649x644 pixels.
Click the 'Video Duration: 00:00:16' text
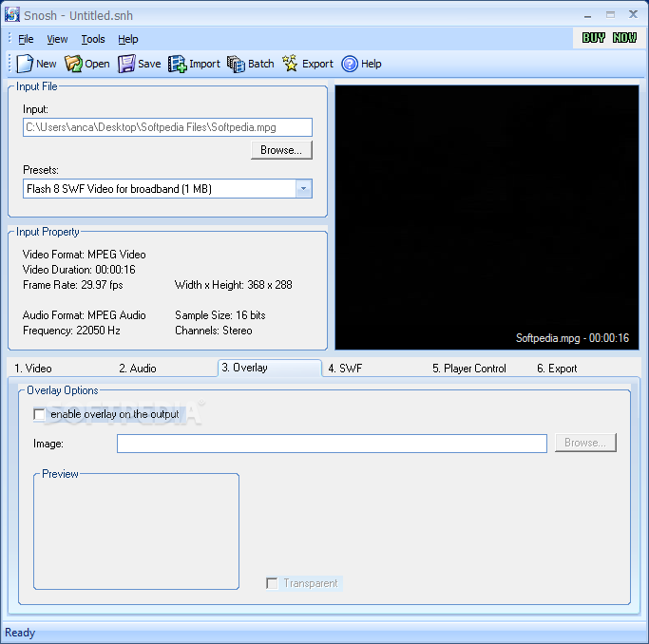click(79, 270)
